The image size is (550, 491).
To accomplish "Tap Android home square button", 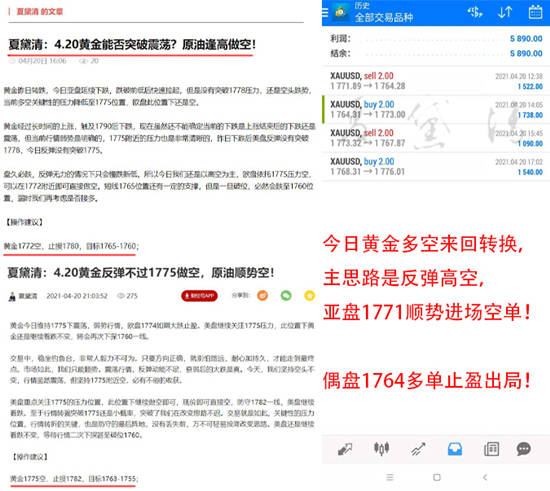I will [x=437, y=477].
